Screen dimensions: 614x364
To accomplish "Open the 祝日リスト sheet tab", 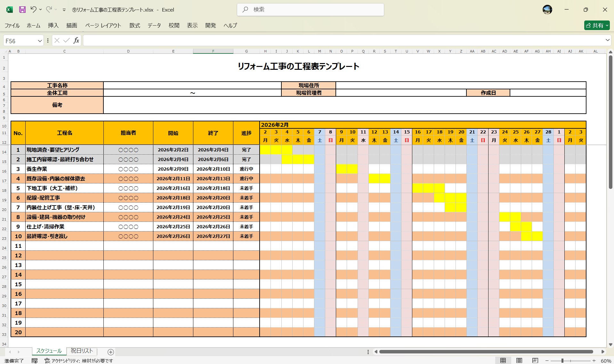I will tap(82, 351).
